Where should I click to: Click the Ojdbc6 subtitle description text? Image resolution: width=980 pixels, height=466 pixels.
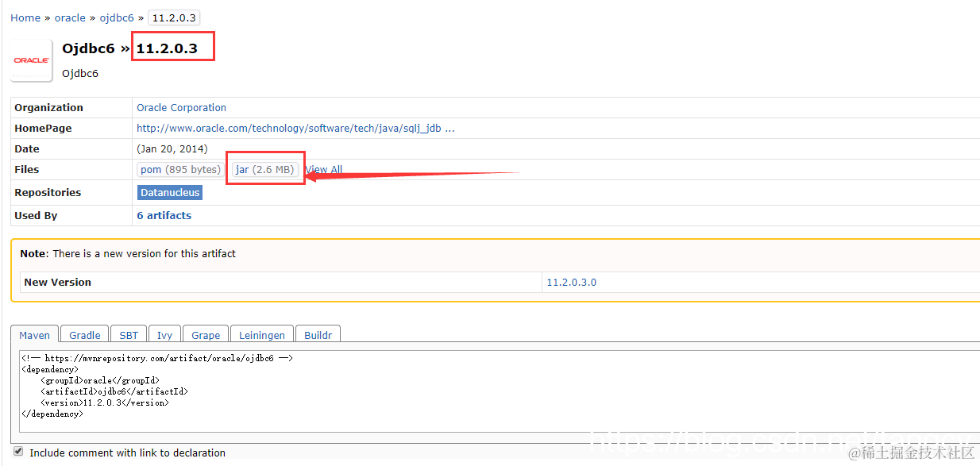pos(80,73)
